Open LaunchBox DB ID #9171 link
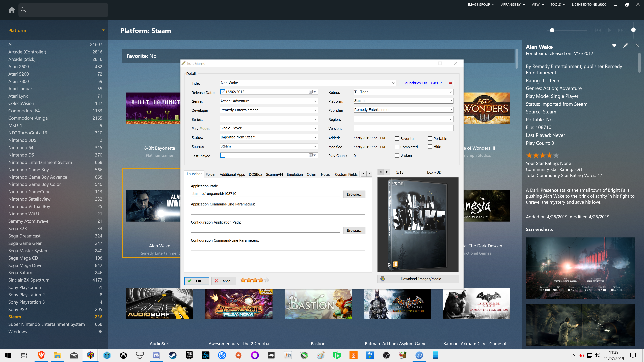The width and height of the screenshot is (644, 362). tap(423, 83)
